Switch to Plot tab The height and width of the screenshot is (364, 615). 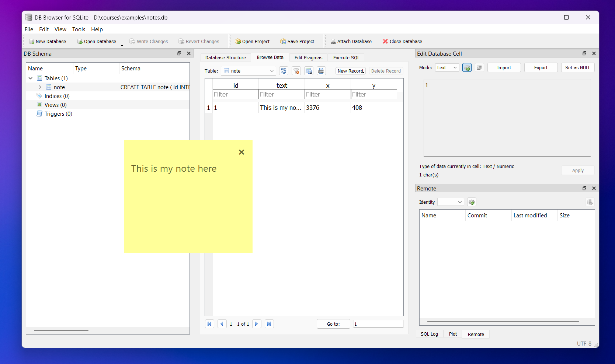pos(453,334)
